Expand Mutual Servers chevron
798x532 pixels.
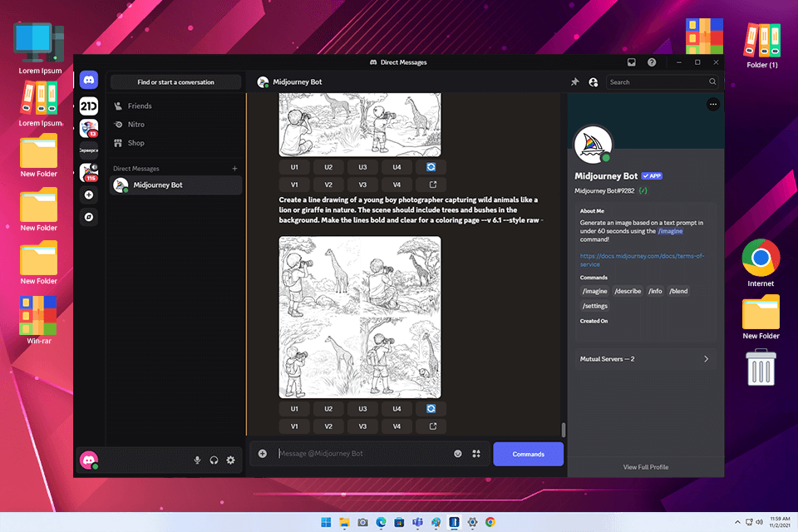[706, 359]
